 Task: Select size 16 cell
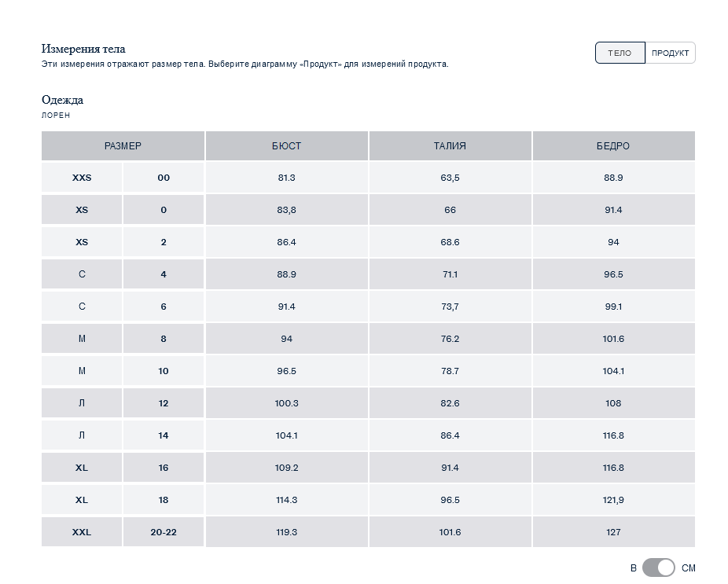coord(164,468)
